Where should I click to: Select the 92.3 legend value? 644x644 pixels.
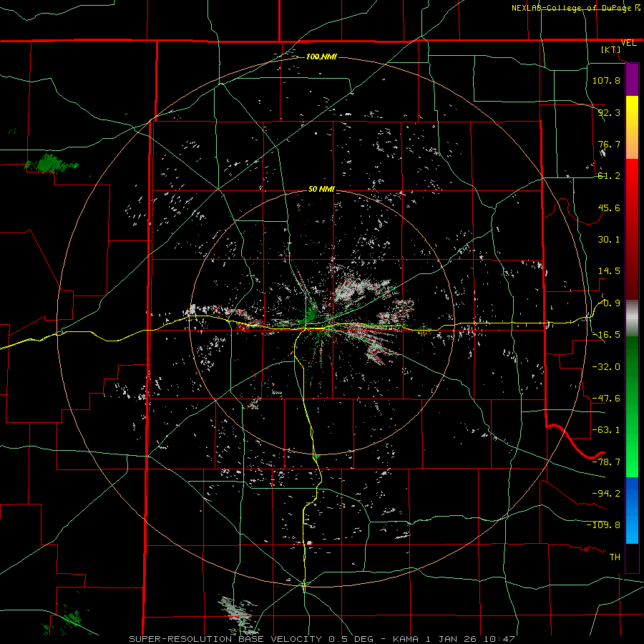[x=609, y=112]
